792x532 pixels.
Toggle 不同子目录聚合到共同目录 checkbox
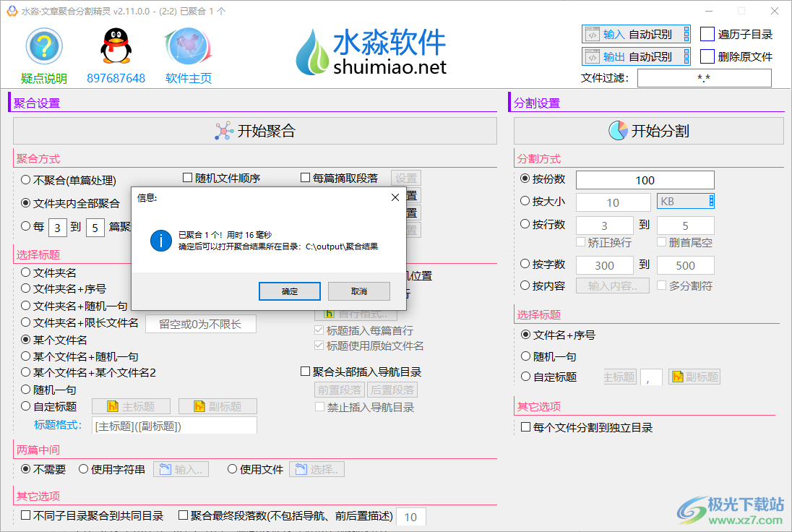coord(26,515)
